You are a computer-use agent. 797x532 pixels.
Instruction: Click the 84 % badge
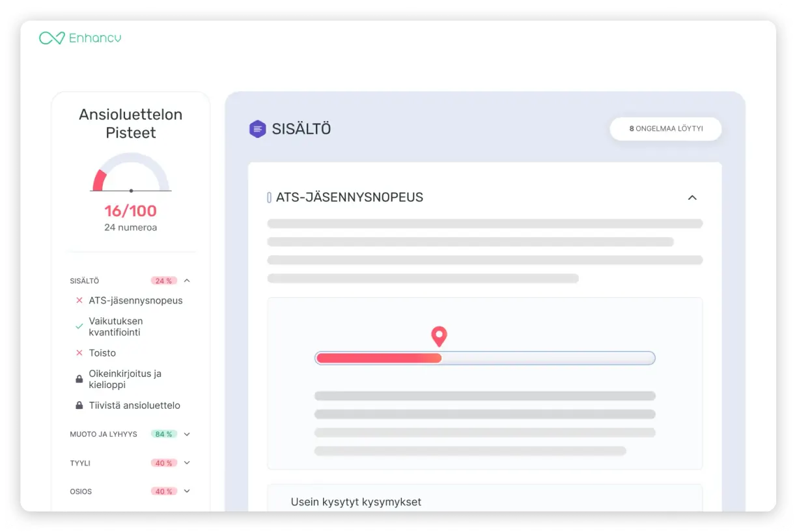tap(163, 434)
